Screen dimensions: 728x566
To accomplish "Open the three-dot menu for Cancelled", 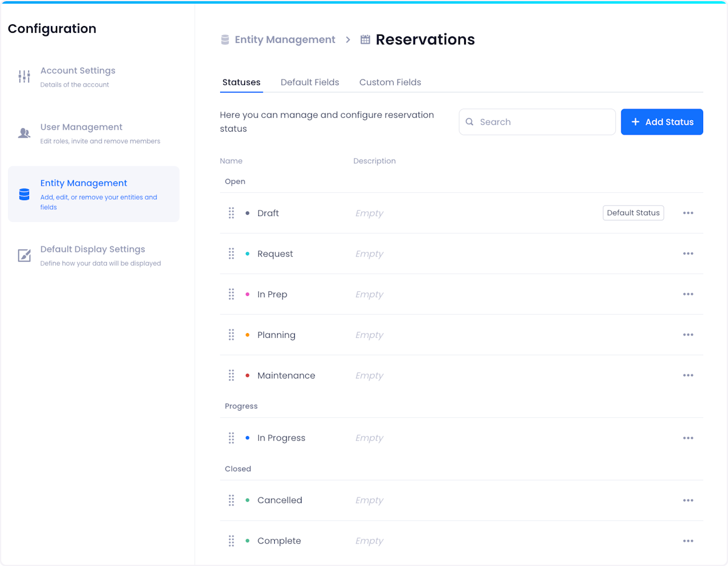I will 688,500.
